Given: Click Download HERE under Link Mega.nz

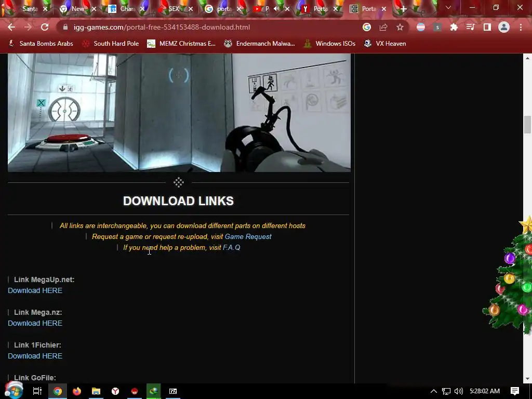Looking at the screenshot, I should pyautogui.click(x=35, y=323).
